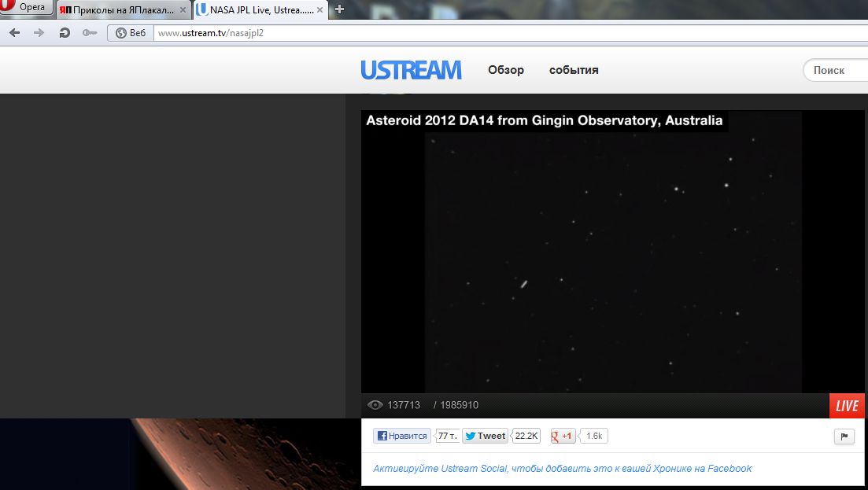
Task: Click the USTREAM logo
Action: [411, 70]
